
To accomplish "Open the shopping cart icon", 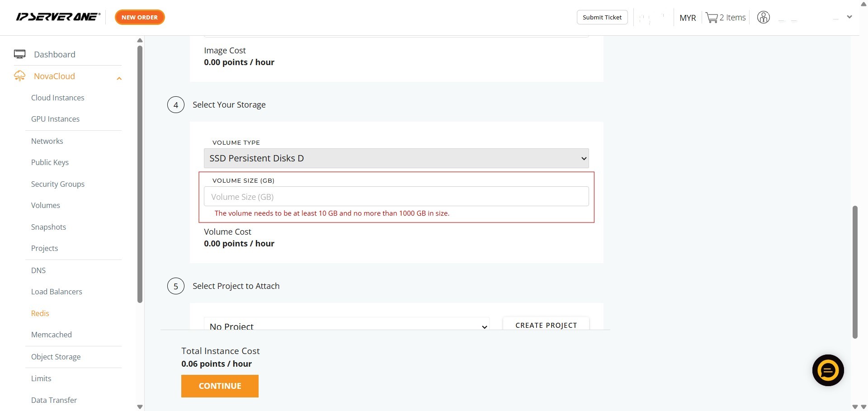I will [712, 18].
